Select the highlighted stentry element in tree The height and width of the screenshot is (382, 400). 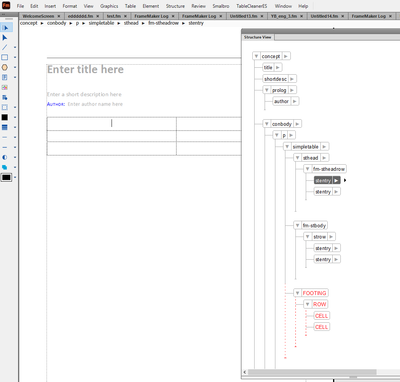click(323, 180)
